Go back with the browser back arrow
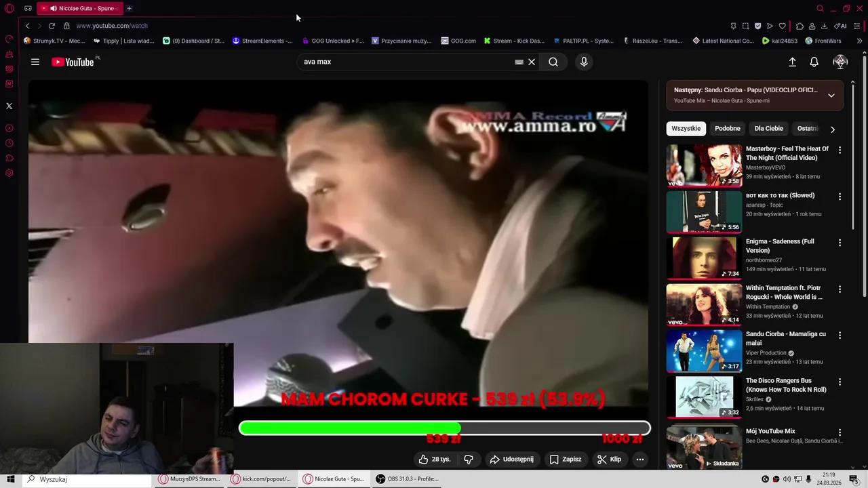The image size is (868, 488). tap(27, 26)
